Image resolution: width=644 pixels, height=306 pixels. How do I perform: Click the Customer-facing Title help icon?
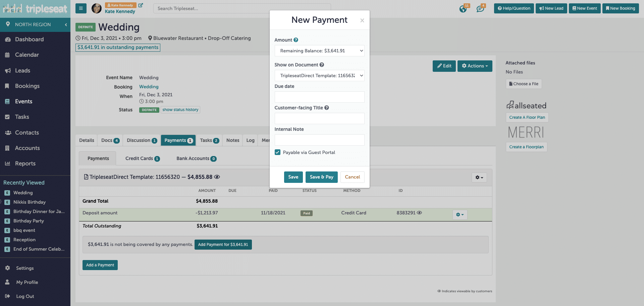[x=327, y=108]
